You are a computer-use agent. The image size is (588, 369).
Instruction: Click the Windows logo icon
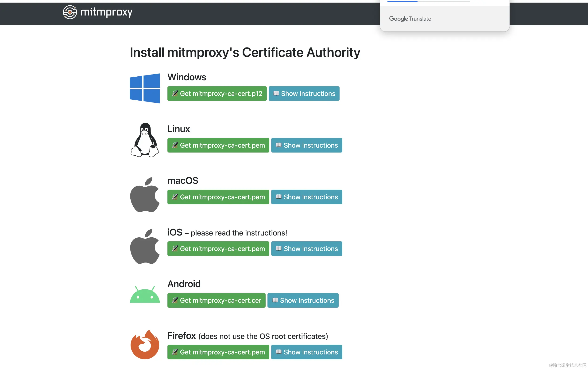145,88
